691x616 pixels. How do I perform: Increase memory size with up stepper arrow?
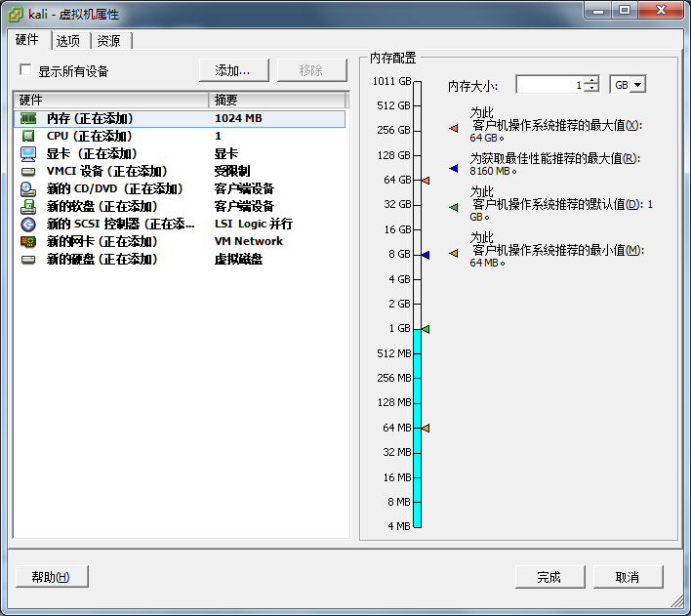pos(592,80)
